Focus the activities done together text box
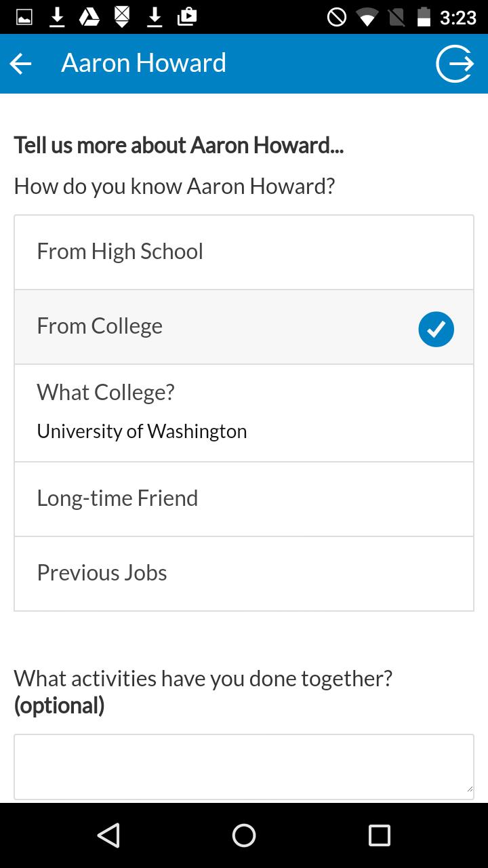 click(x=244, y=766)
